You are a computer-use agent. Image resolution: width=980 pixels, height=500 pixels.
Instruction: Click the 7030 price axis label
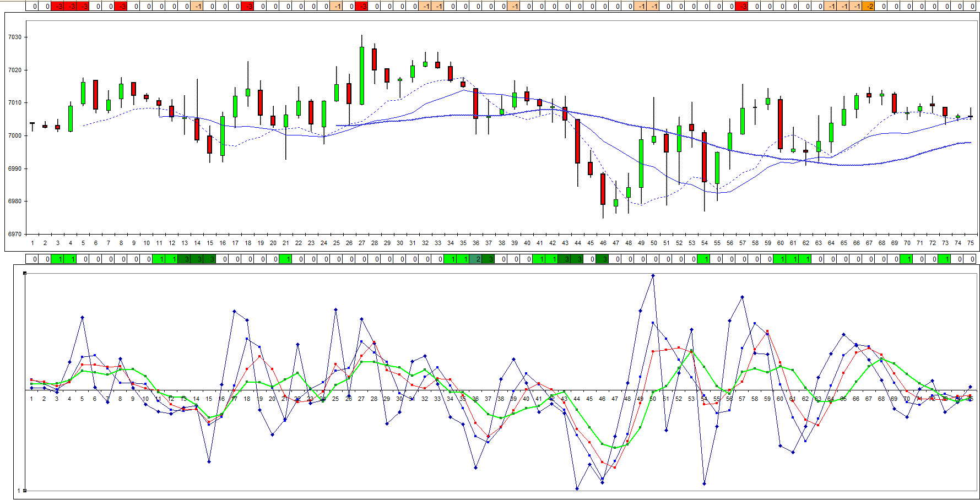[15, 38]
